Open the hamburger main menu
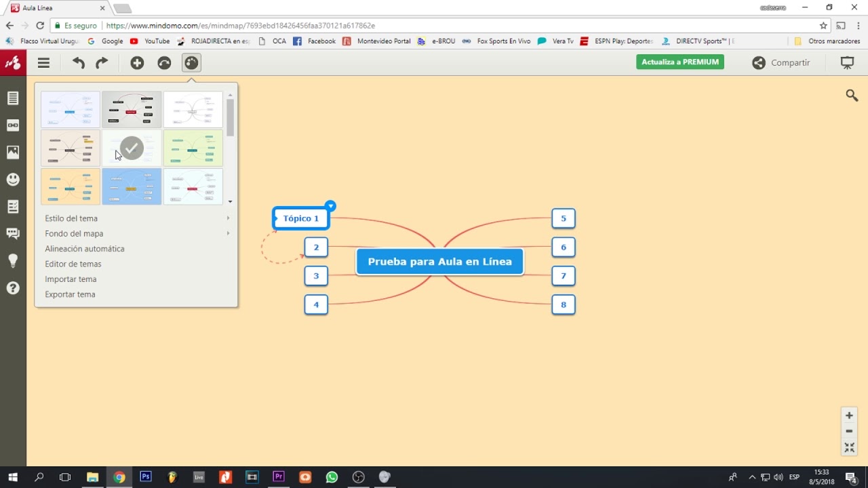Screen dimensions: 868x488 (43, 63)
